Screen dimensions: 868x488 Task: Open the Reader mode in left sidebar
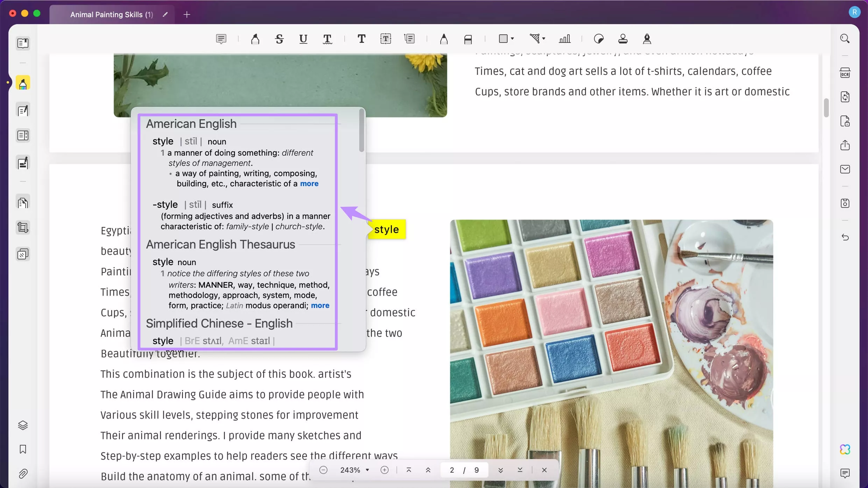point(23,43)
